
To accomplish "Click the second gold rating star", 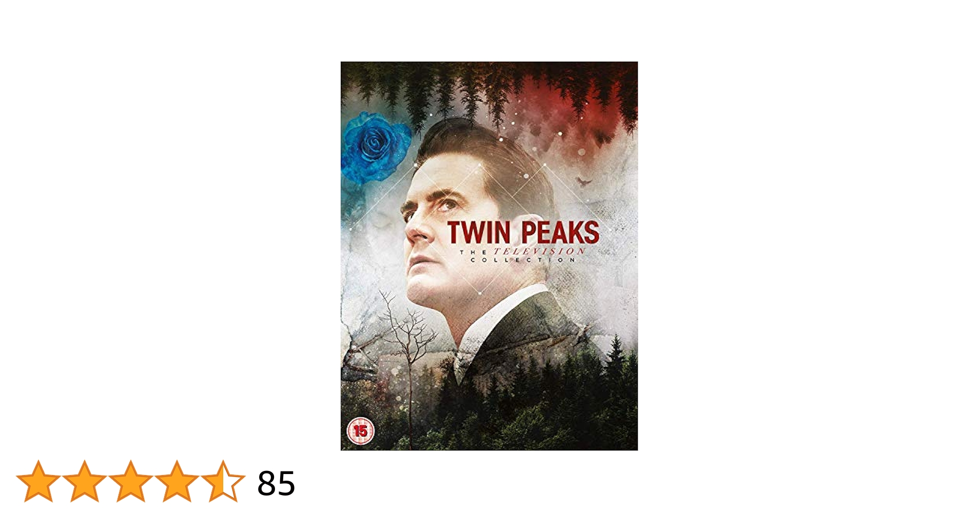I will point(85,481).
